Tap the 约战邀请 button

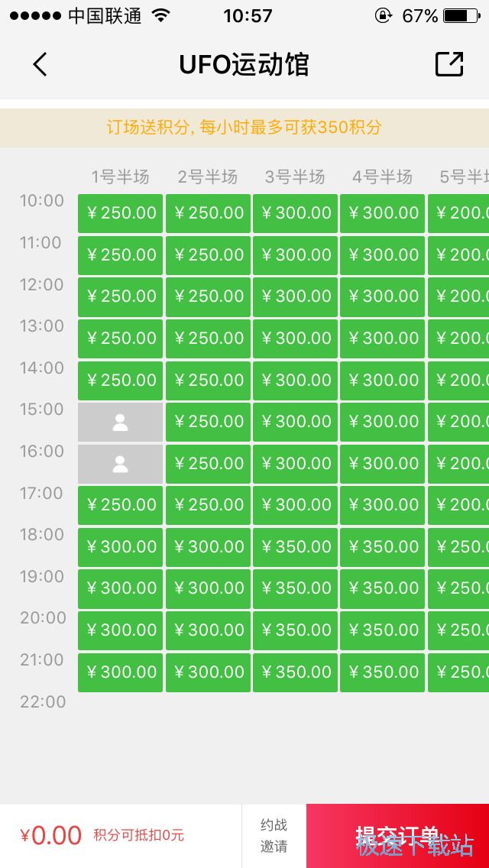click(274, 836)
